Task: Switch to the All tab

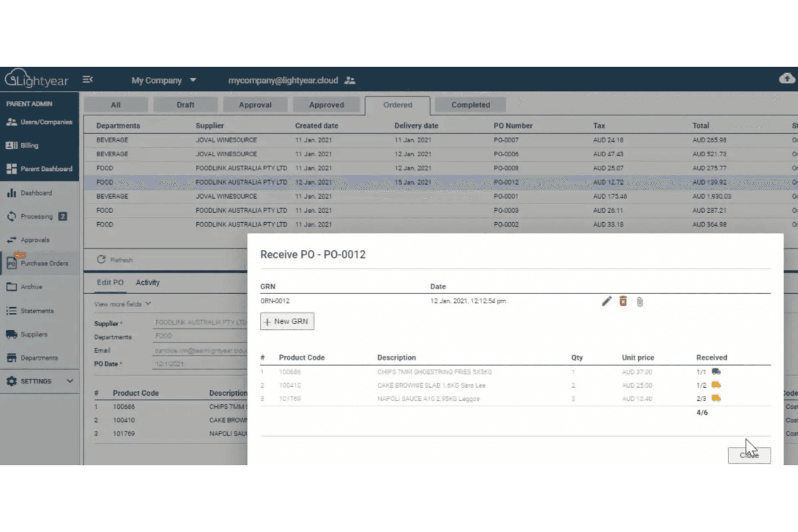Action: click(116, 105)
